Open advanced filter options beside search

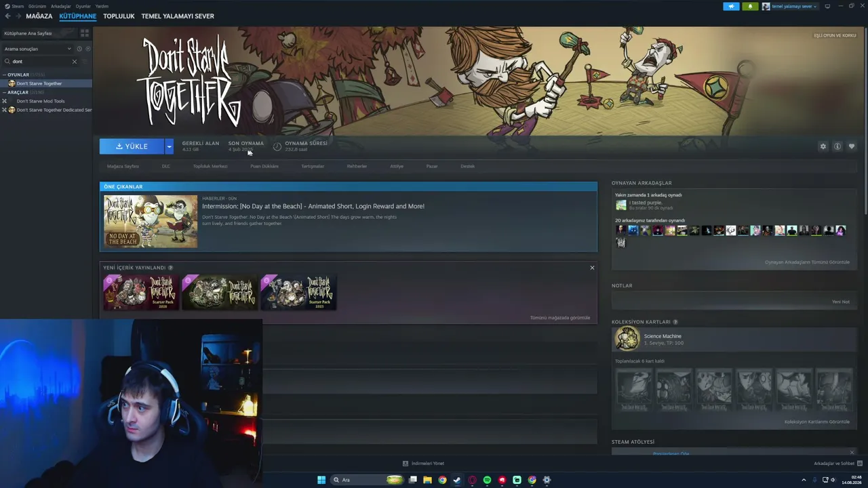click(85, 62)
